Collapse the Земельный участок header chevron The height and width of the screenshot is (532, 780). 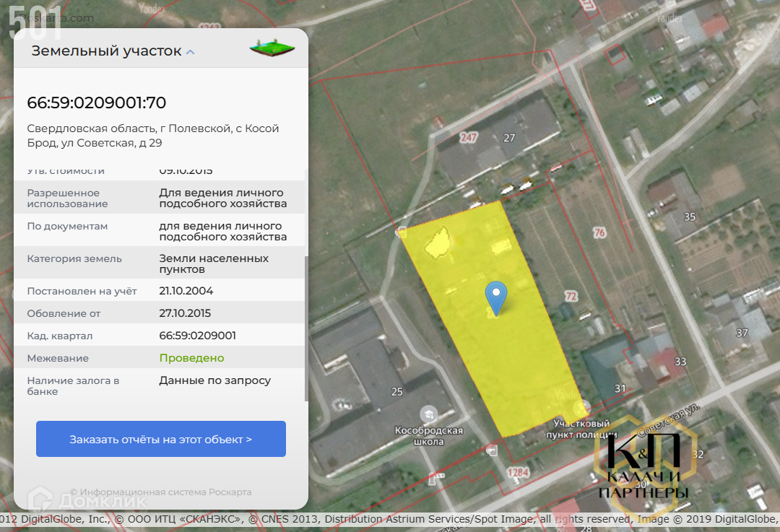tap(190, 52)
